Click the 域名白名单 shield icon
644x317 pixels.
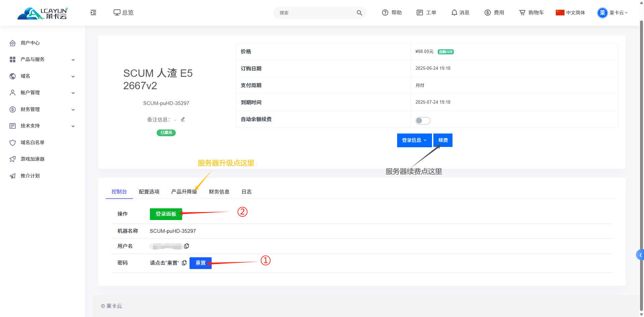pos(13,143)
